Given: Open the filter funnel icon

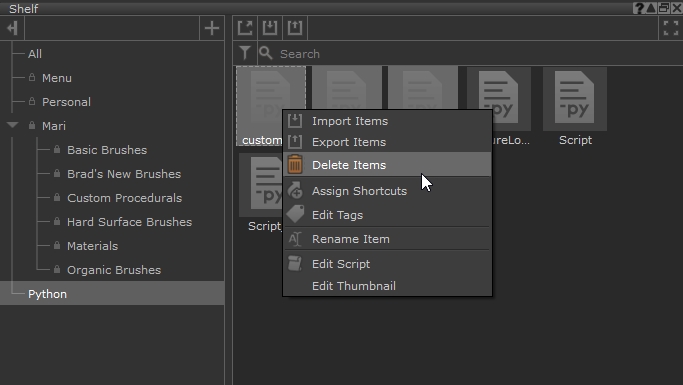Looking at the screenshot, I should [x=245, y=53].
